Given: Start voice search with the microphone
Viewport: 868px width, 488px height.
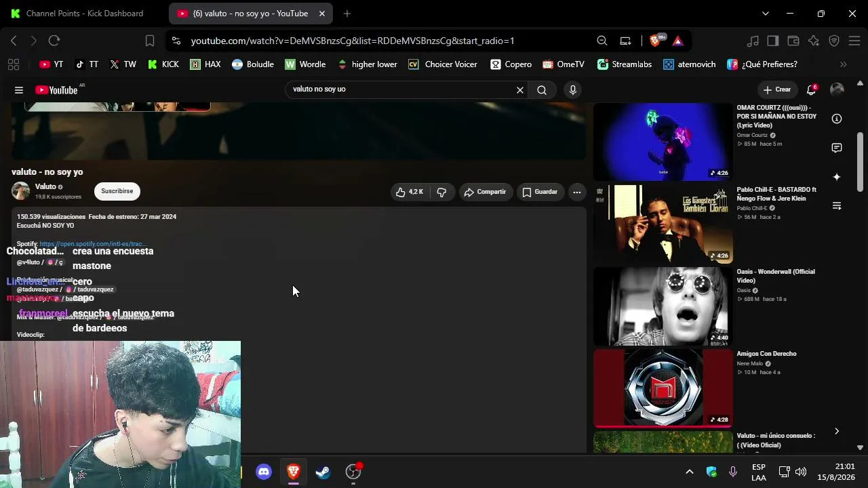Looking at the screenshot, I should (573, 90).
